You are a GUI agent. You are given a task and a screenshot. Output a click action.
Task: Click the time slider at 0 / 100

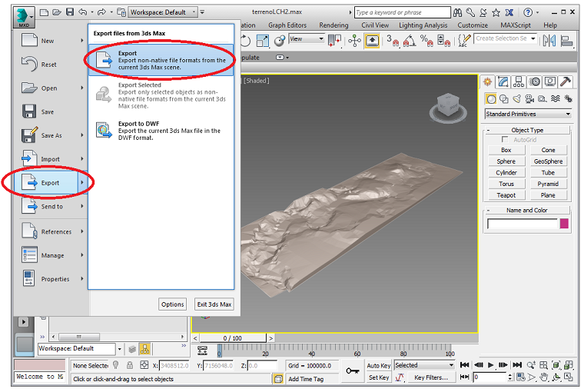(x=233, y=338)
